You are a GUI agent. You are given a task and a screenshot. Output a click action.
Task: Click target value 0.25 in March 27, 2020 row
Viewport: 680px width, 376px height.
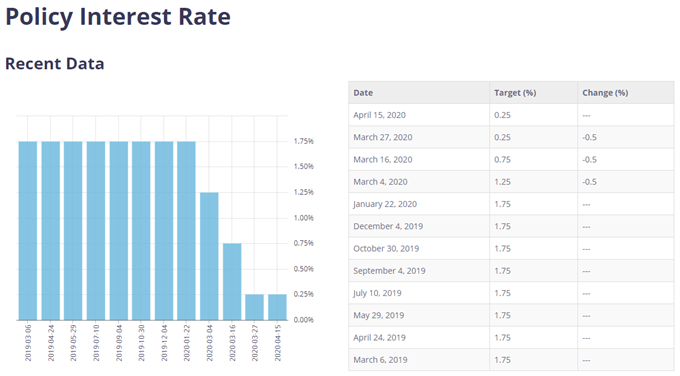point(502,137)
